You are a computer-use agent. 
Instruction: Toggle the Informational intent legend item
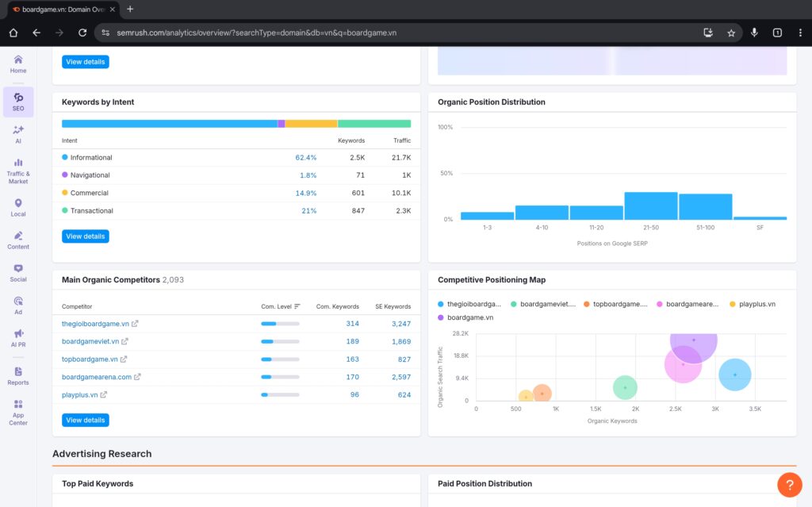[x=89, y=157]
